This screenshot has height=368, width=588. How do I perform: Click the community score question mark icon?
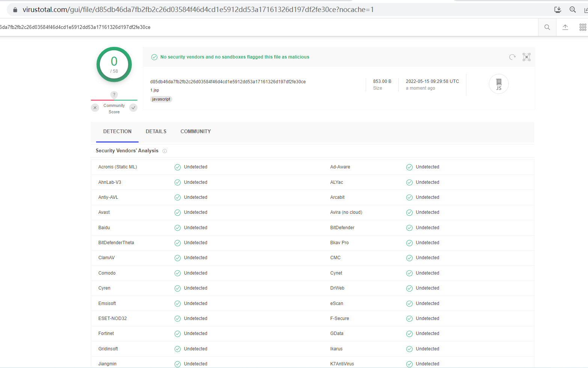[114, 95]
